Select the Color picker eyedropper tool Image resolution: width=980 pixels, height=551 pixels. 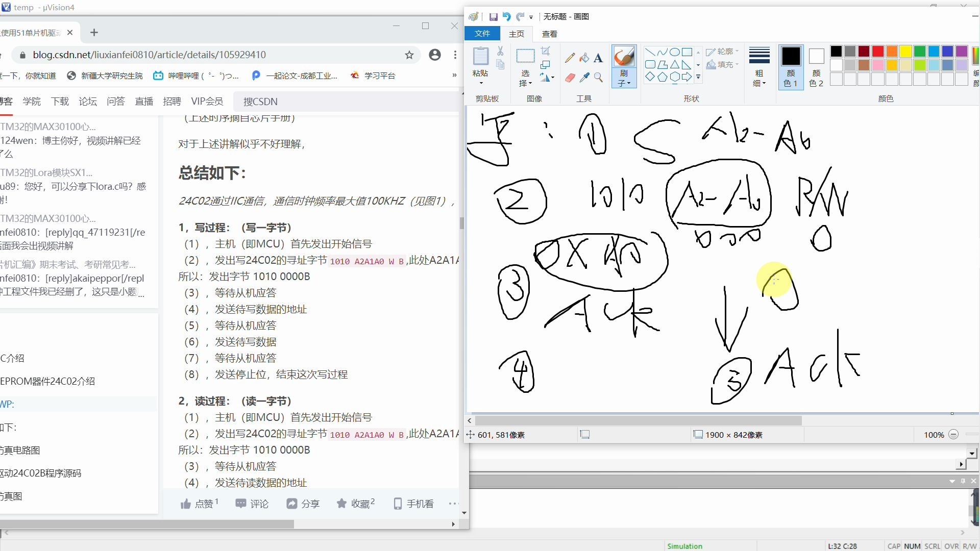pyautogui.click(x=584, y=78)
